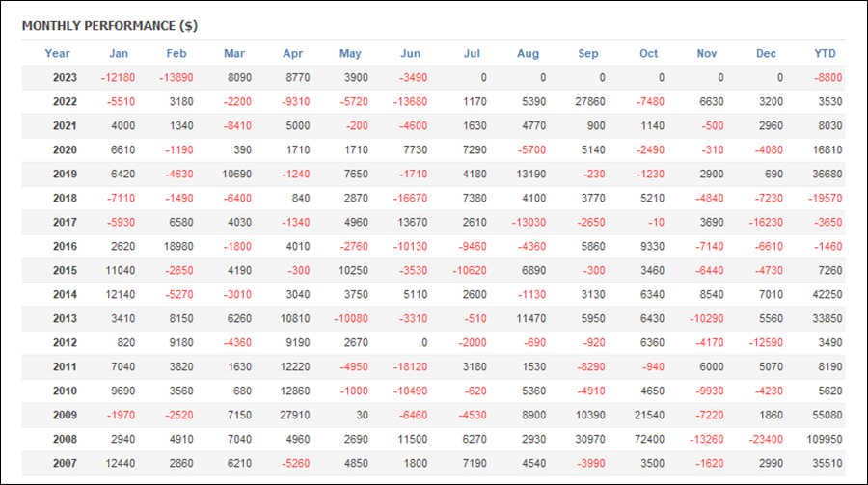Select the 2008 year row label
This screenshot has width=868, height=485.
coord(65,439)
